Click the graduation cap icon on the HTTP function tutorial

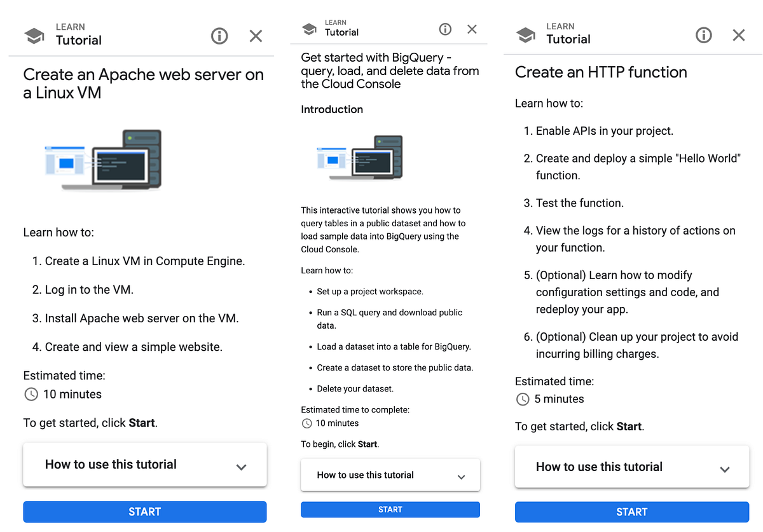[x=525, y=36]
